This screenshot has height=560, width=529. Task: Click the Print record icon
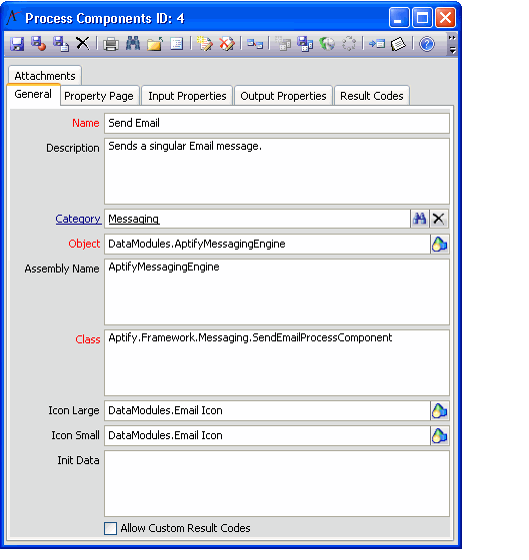[111, 44]
